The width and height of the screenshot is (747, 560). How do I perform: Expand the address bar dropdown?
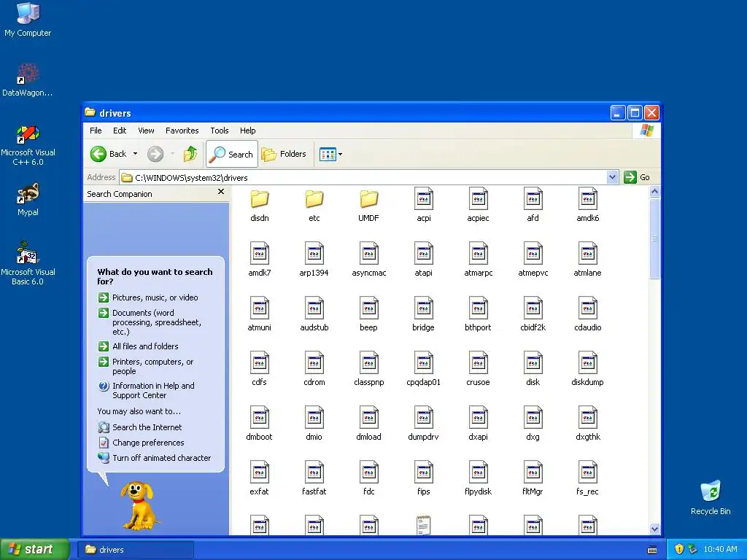tap(612, 178)
